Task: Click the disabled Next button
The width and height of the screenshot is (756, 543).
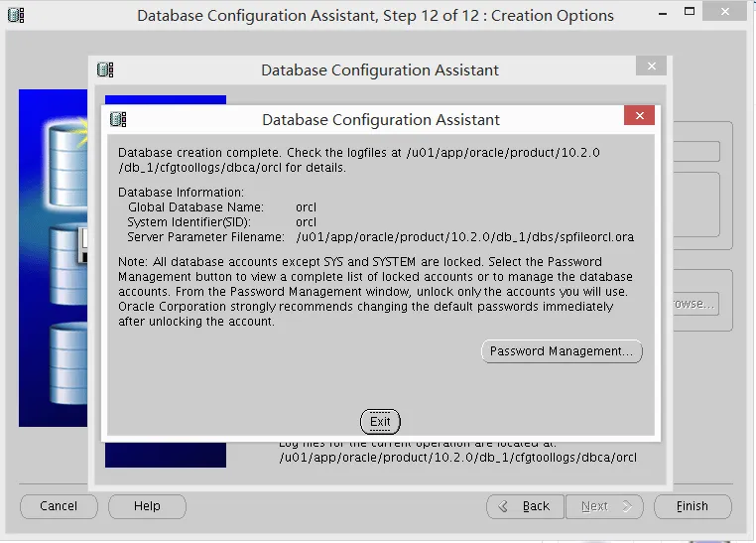Action: pos(604,506)
